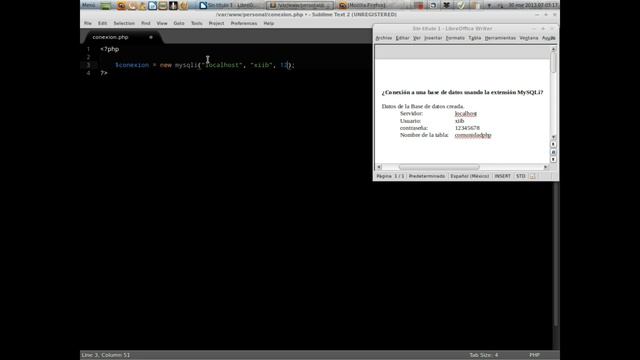The image size is (640, 360).
Task: Click the document-modified indicator in Writer status bar
Action: point(533,176)
